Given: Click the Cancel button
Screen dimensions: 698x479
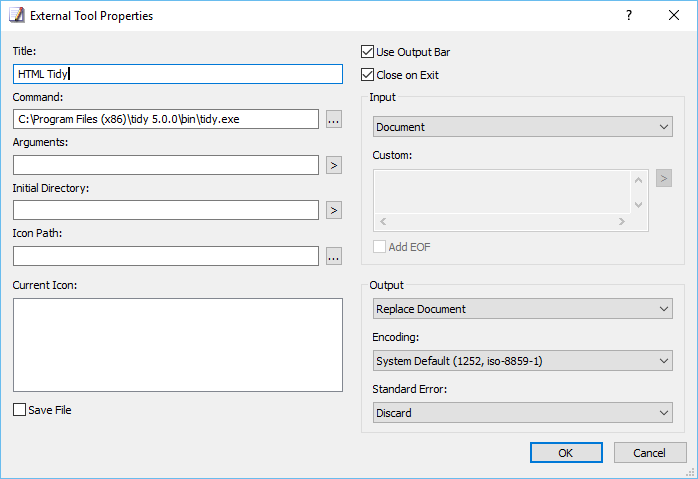Looking at the screenshot, I should tap(650, 453).
